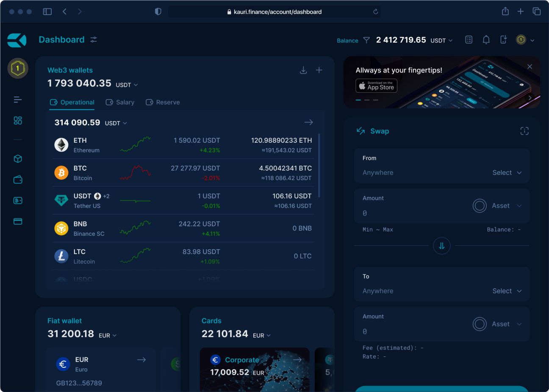Open dashboard customization sliders icon
This screenshot has height=392, width=549.
94,39
